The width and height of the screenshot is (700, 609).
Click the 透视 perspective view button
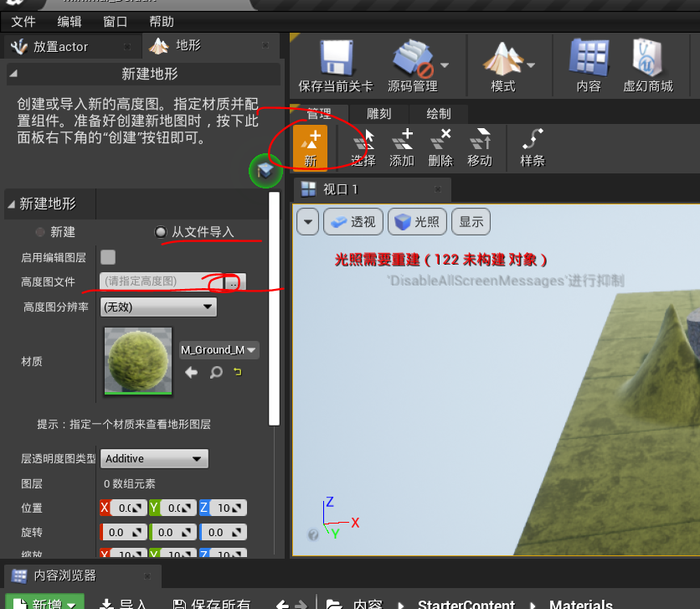[353, 221]
